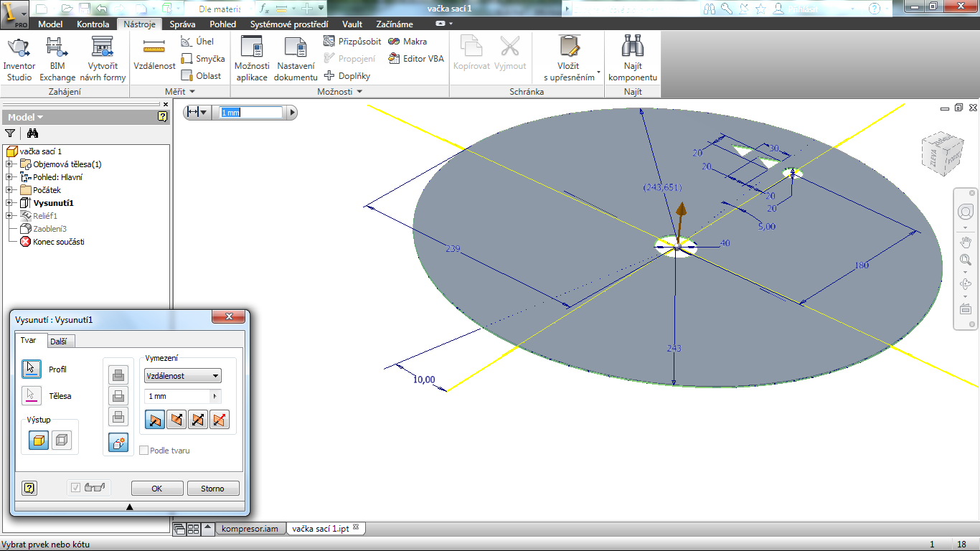Click arrow next to 1 mm dialog field

click(x=215, y=396)
